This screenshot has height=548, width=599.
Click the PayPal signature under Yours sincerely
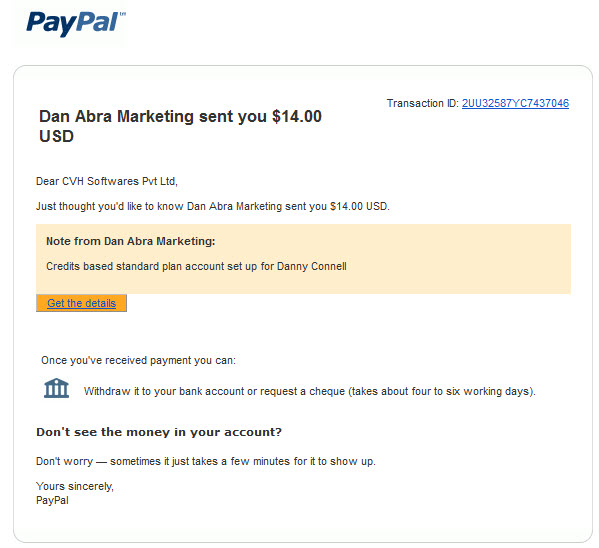pos(52,500)
